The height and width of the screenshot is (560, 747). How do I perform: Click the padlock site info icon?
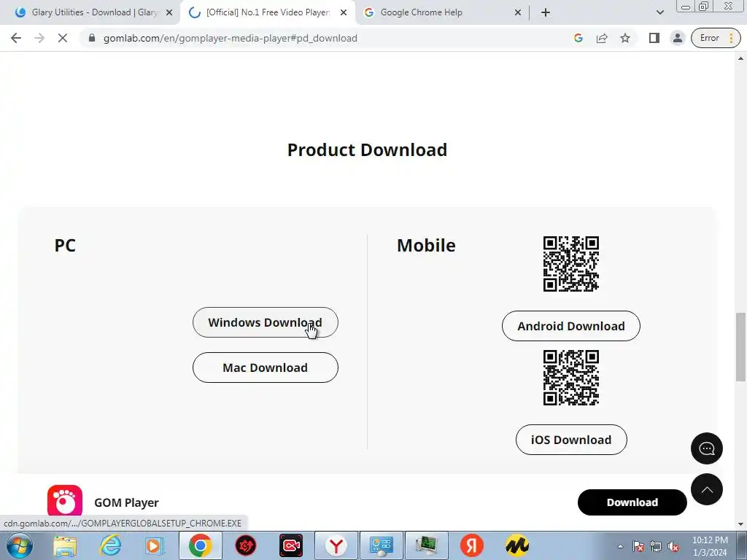92,38
